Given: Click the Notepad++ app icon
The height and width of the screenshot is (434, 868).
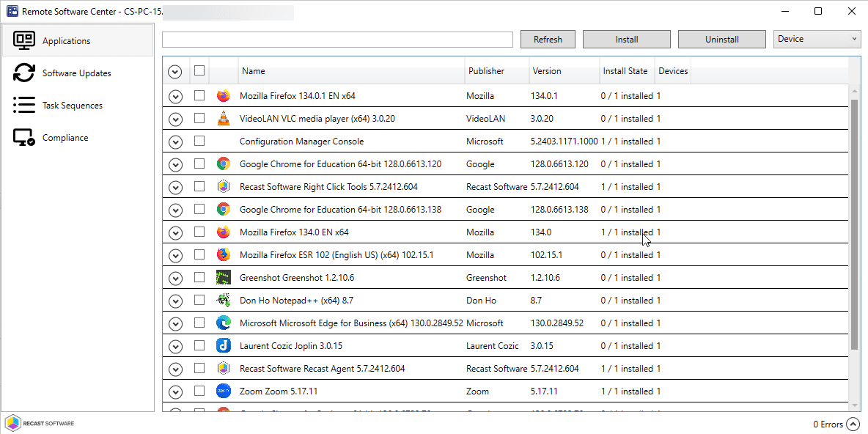Looking at the screenshot, I should coord(223,300).
